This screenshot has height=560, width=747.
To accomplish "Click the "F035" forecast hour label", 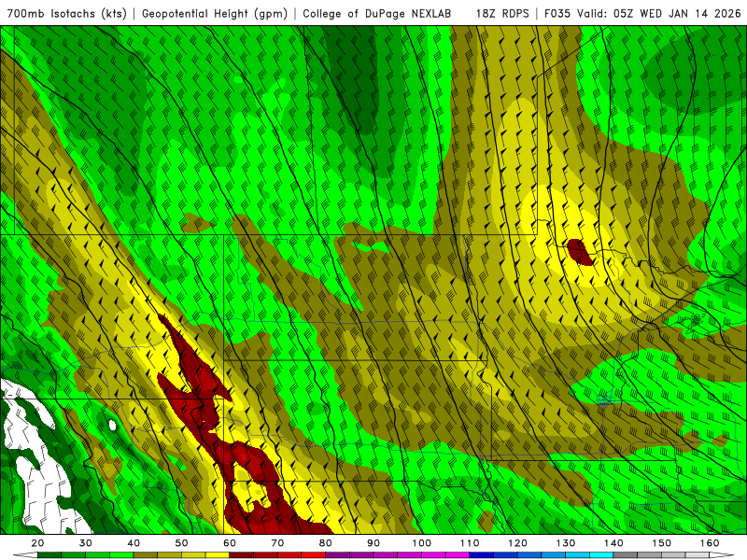I will 557,13.
